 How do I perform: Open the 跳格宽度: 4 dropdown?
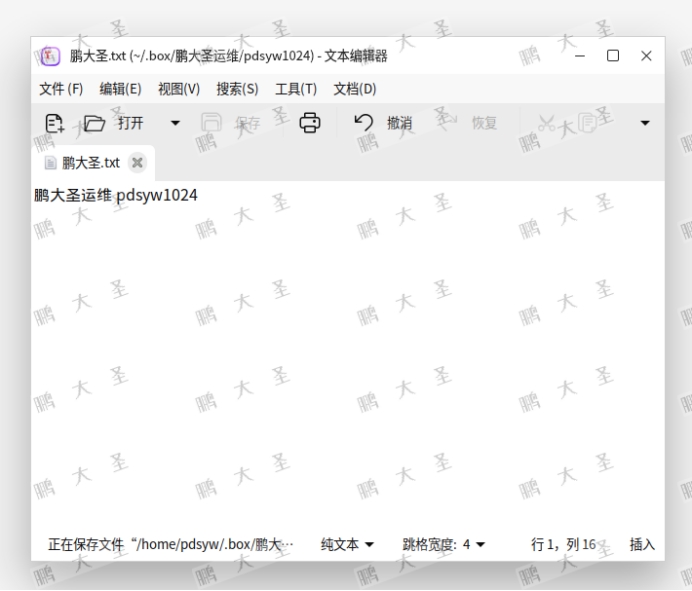pyautogui.click(x=444, y=545)
